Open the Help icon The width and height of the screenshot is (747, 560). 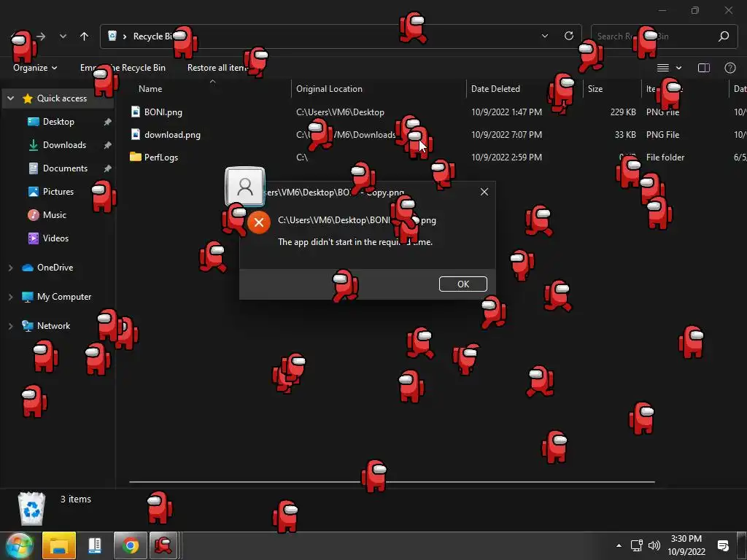point(729,68)
